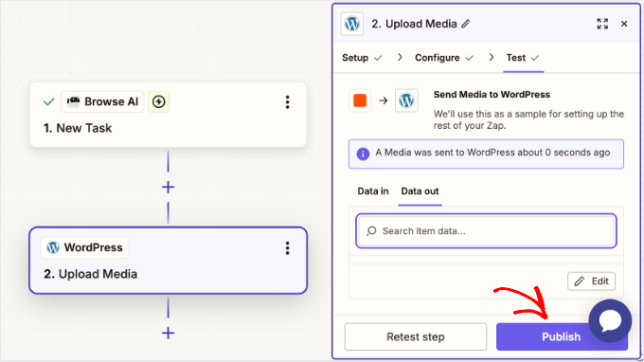Screen dimensions: 644x362
Task: Click the Send Media to WordPress heading
Action: point(492,95)
